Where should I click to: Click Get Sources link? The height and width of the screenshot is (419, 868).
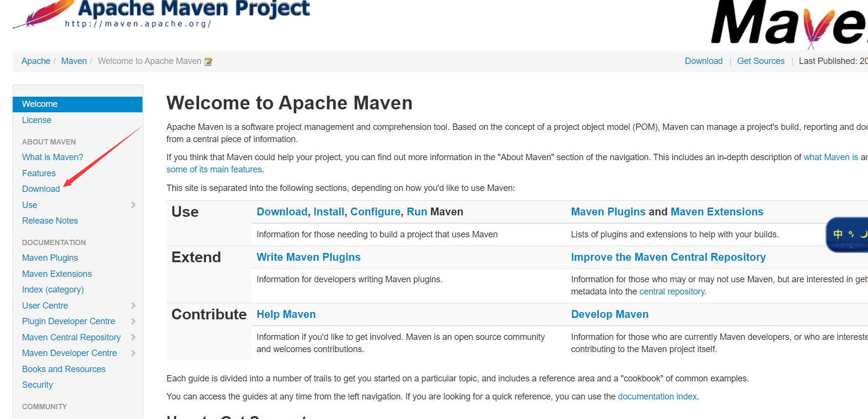pos(761,61)
